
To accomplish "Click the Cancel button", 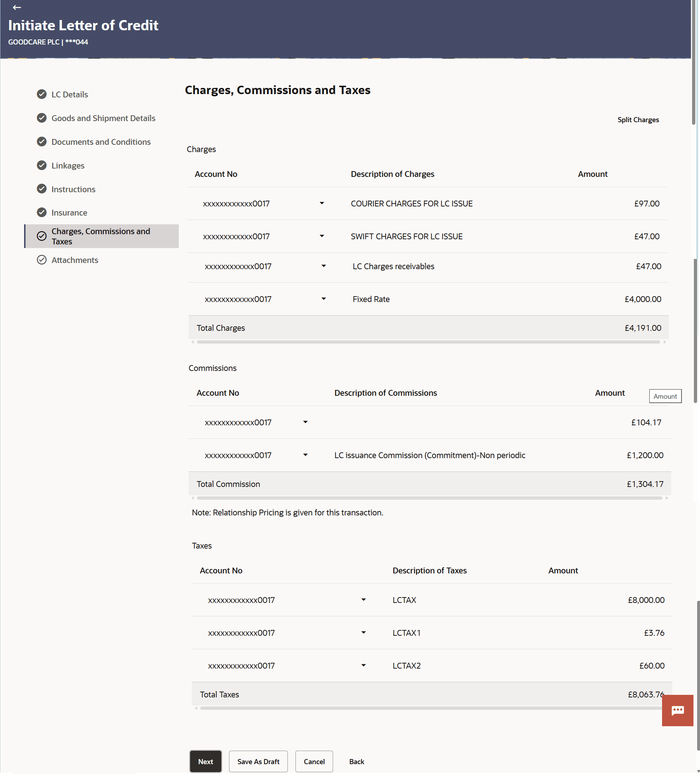I will (314, 761).
